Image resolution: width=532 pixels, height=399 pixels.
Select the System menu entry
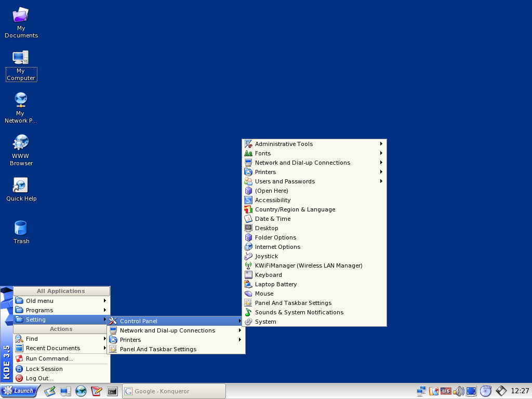click(314, 322)
